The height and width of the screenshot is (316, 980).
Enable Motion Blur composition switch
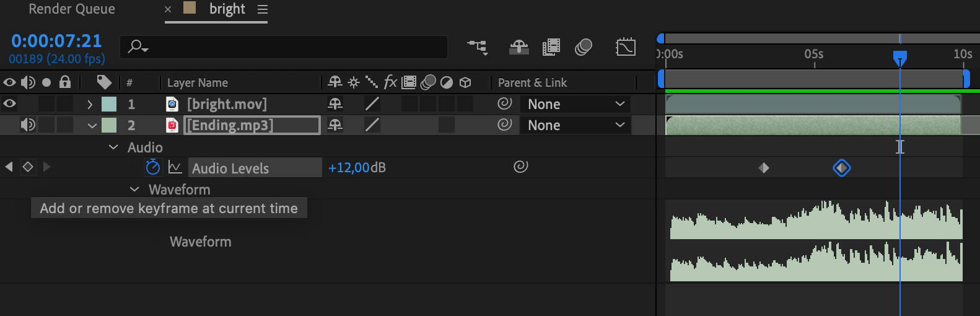584,47
